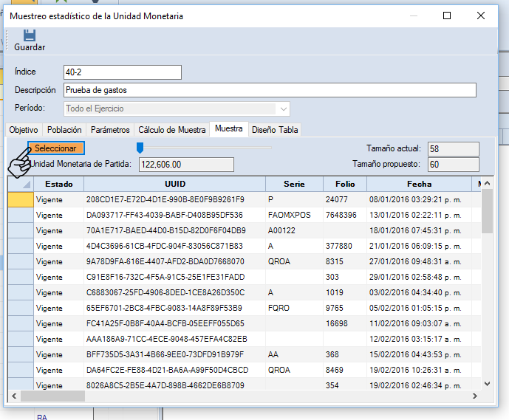Click the Folio column header

(x=344, y=184)
